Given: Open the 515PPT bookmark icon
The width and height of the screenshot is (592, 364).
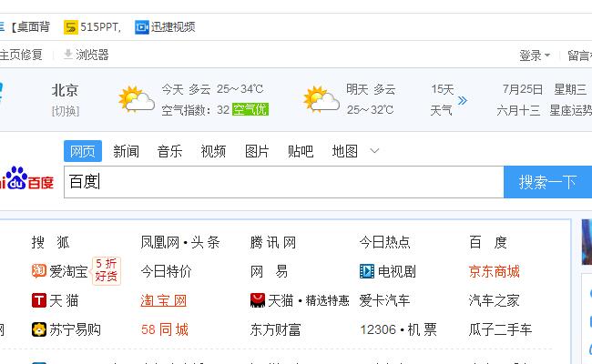Looking at the screenshot, I should coord(71,27).
